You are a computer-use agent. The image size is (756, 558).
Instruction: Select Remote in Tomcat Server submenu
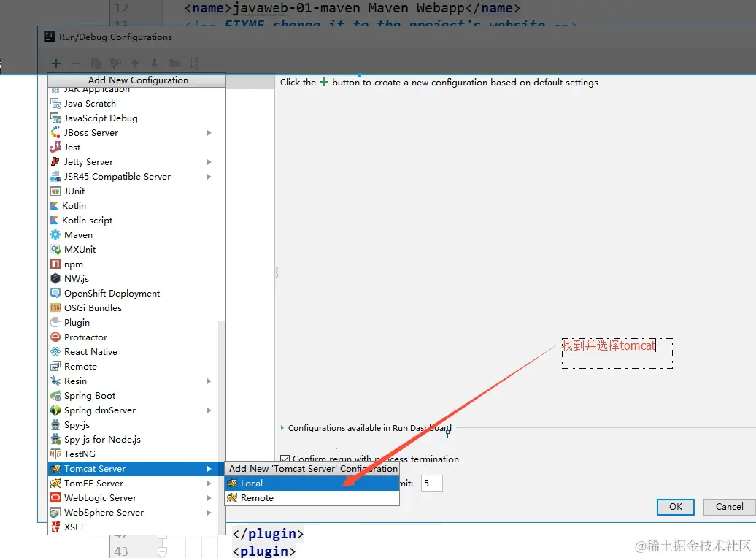click(x=312, y=497)
